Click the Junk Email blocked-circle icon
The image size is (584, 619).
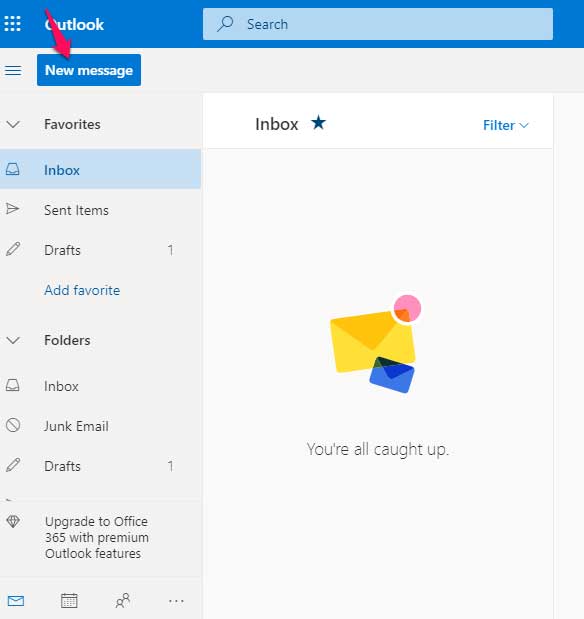coord(13,425)
